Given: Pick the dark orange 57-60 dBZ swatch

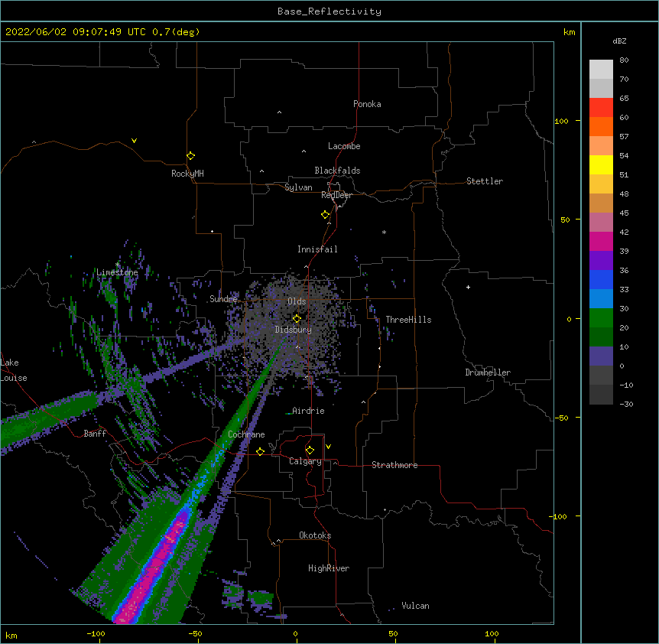Looking at the screenshot, I should tap(601, 126).
